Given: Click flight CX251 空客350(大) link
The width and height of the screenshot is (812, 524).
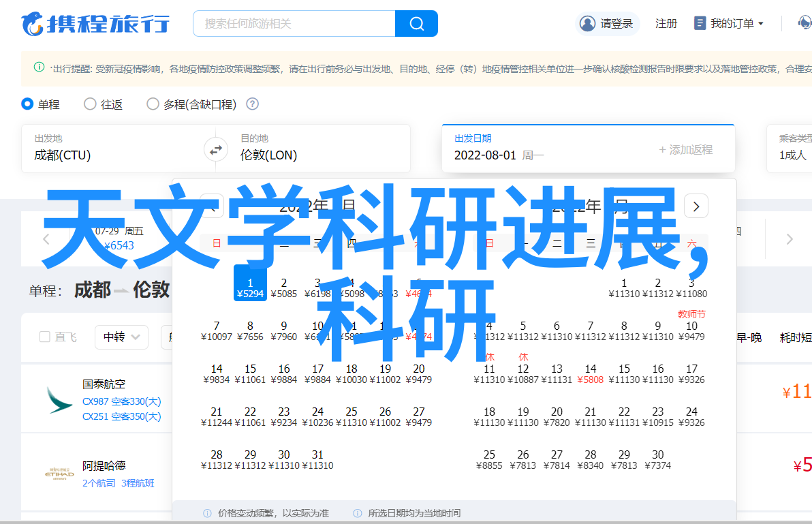Looking at the screenshot, I should [x=122, y=416].
